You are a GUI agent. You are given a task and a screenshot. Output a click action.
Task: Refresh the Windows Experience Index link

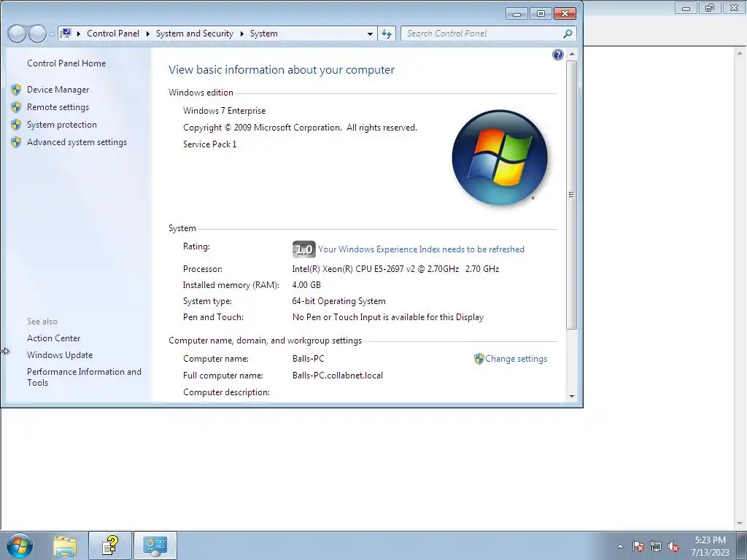[x=421, y=249]
